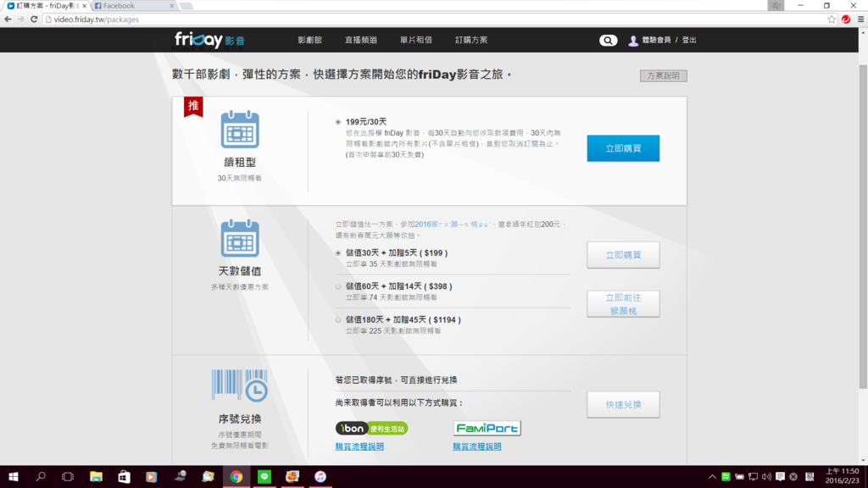Select 儲值60天 + 加贈14天 option
This screenshot has height=488, width=868.
click(338, 286)
